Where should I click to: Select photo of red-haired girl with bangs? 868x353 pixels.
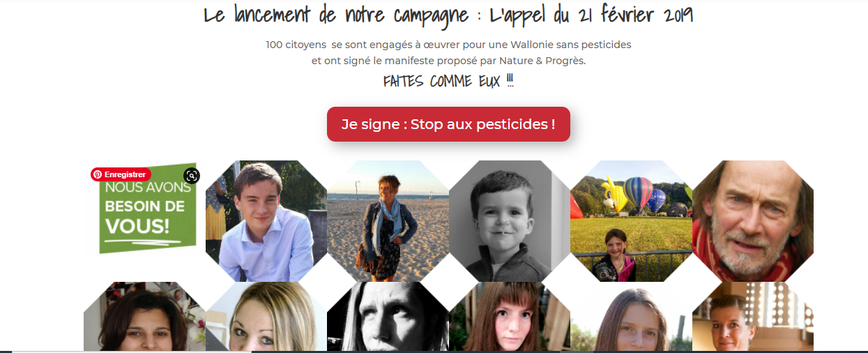(x=510, y=316)
